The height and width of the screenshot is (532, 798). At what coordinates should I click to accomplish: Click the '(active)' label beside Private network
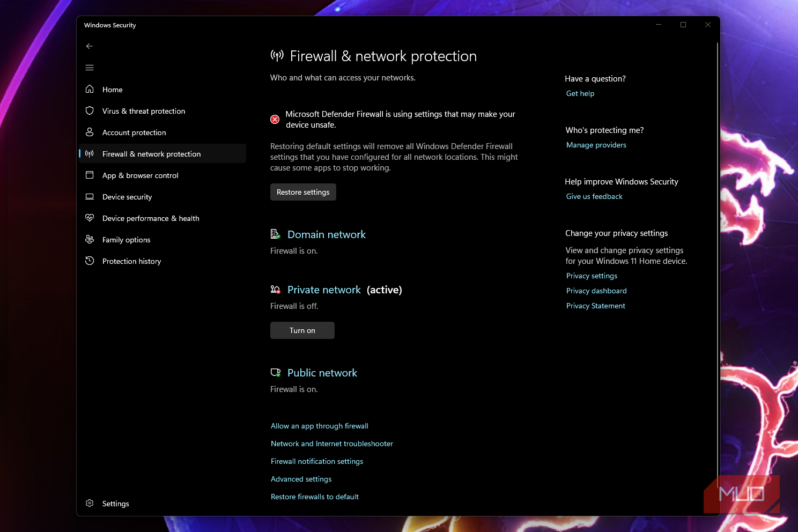click(385, 290)
